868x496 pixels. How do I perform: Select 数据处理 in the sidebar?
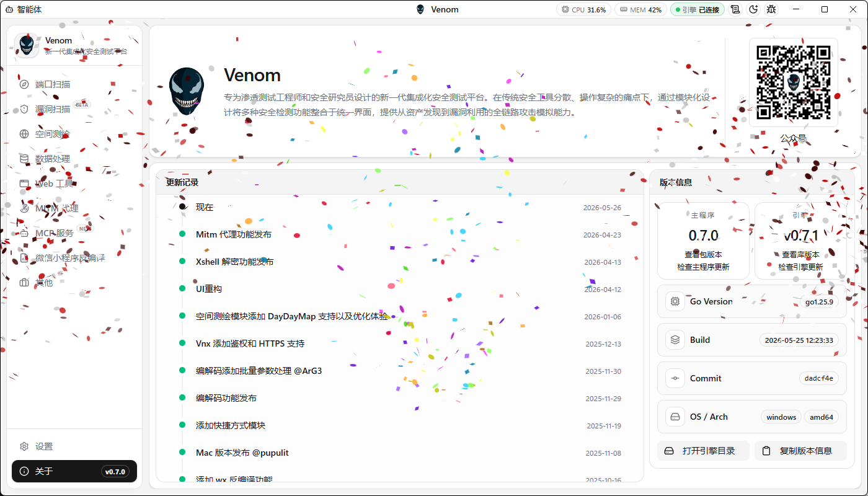pos(74,159)
